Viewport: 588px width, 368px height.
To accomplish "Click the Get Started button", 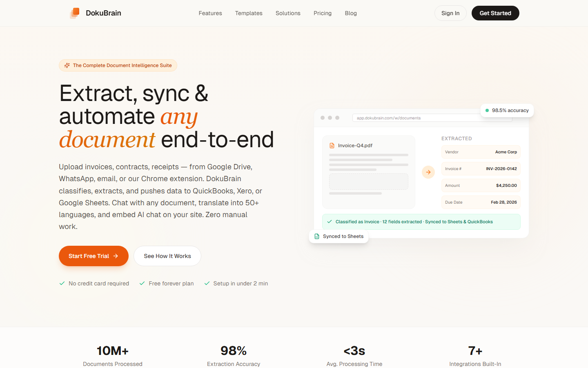I will pyautogui.click(x=495, y=13).
